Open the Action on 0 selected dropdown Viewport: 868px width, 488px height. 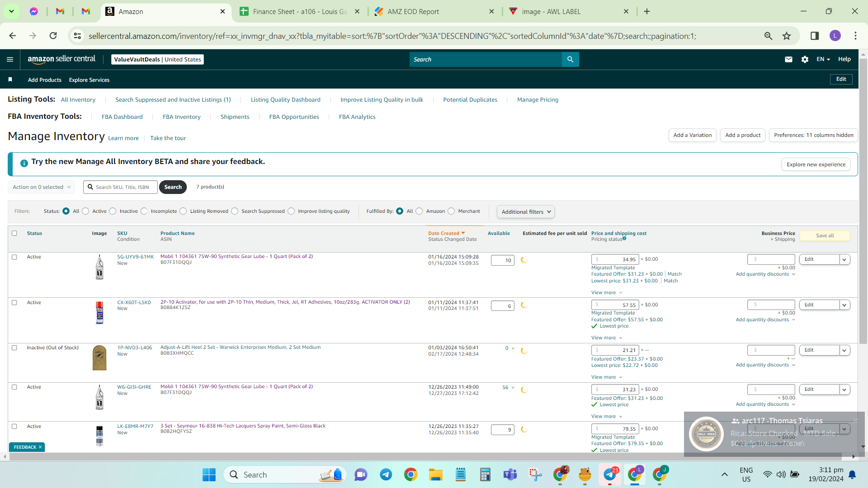[41, 187]
